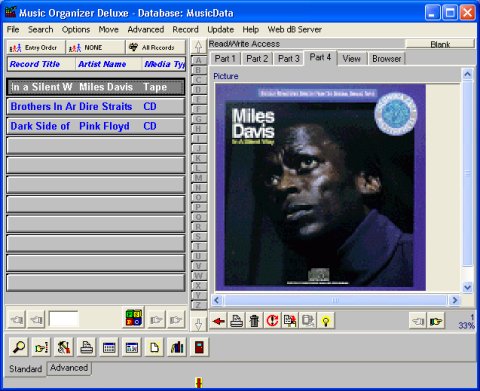Switch to the Part 3 tab

289,59
